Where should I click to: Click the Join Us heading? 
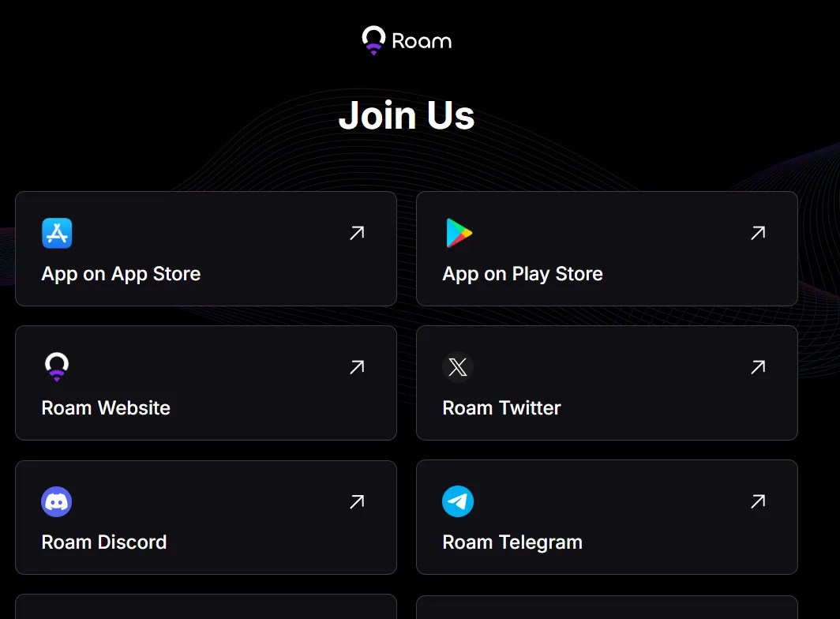click(x=407, y=115)
